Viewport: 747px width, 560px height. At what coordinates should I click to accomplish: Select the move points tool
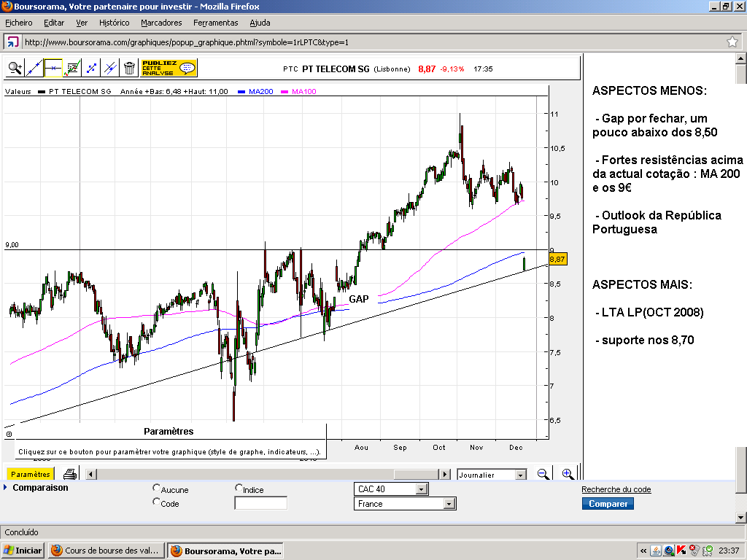click(91, 68)
